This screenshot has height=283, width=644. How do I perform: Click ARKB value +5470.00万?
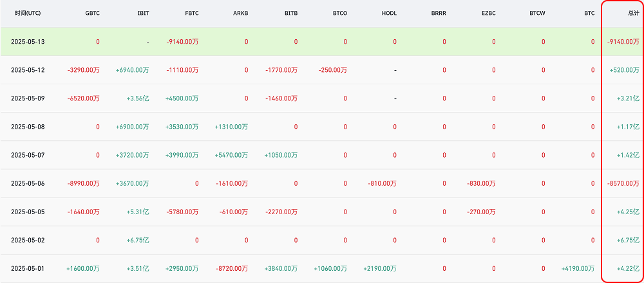(231, 155)
